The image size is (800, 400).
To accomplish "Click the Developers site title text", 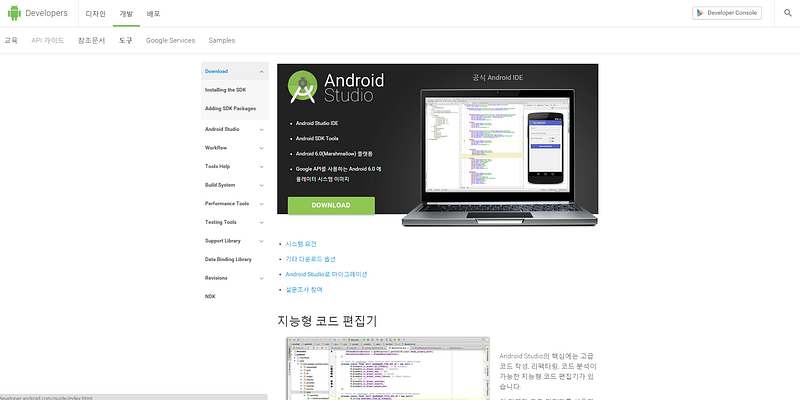I will click(46, 13).
